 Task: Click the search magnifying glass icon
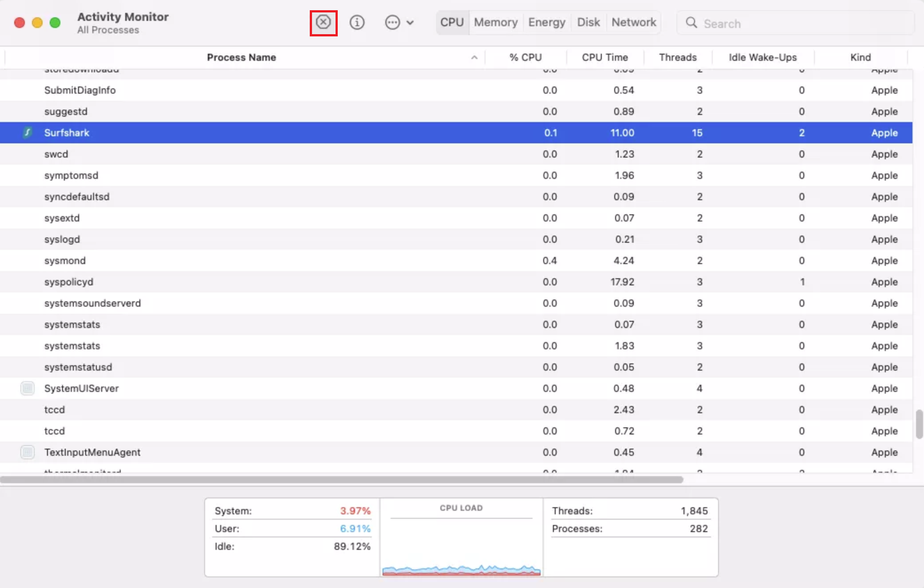point(691,23)
